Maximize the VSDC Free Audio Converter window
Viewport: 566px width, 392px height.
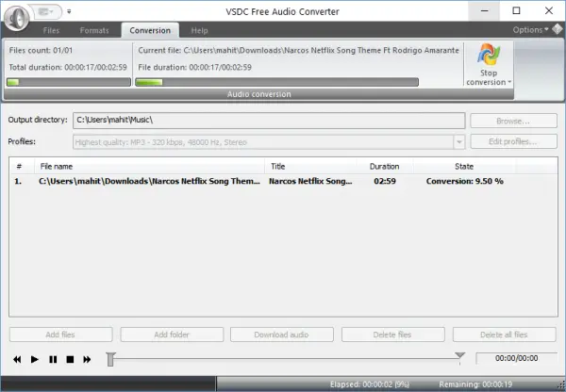(x=516, y=11)
